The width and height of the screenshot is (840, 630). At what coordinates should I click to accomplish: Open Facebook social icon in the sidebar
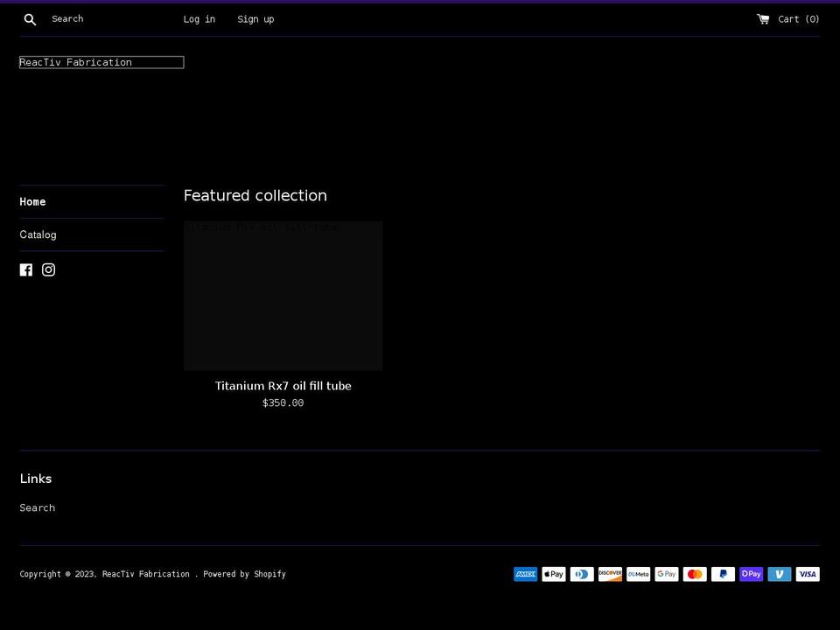click(x=26, y=269)
